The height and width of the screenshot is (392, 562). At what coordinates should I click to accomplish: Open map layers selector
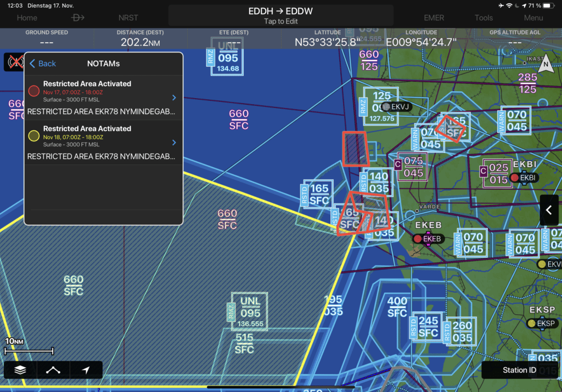(x=20, y=370)
